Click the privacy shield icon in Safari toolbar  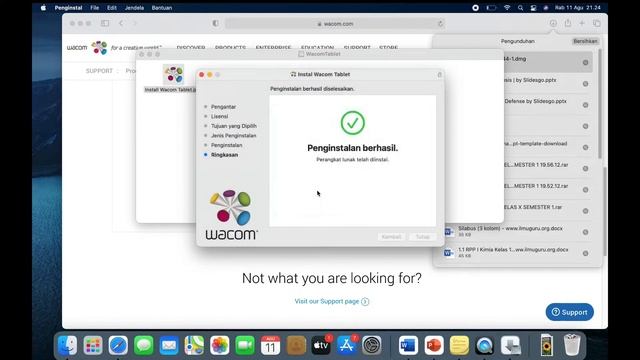click(x=216, y=23)
